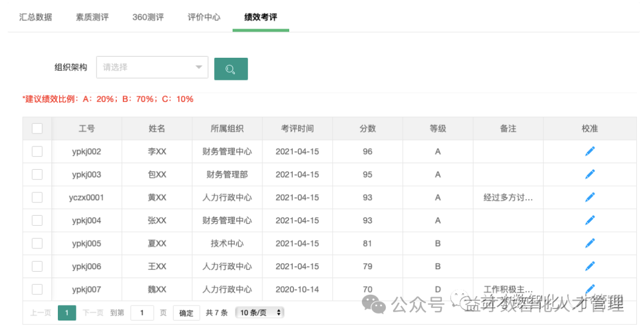Click the 技术中心 organization cell

[227, 244]
